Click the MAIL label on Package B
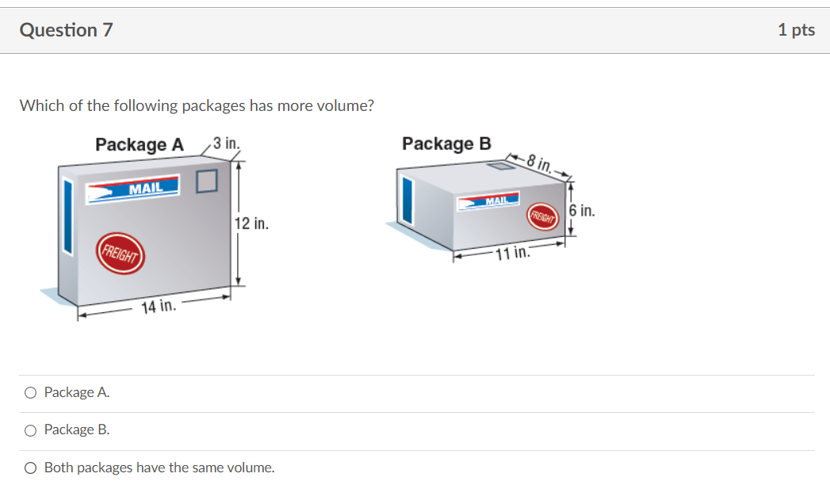Image resolution: width=830 pixels, height=504 pixels. point(489,200)
